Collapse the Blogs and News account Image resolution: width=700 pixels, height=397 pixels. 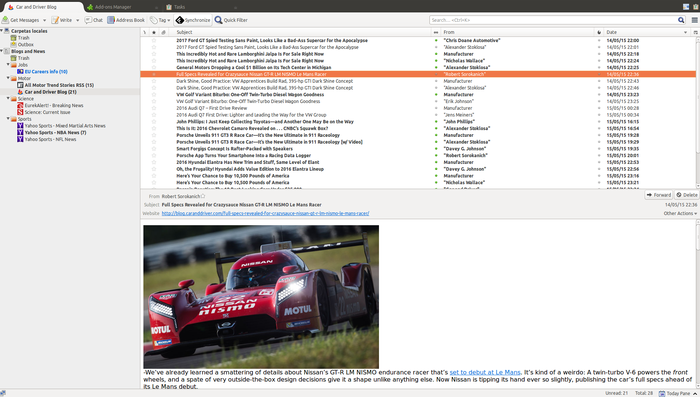pyautogui.click(x=2, y=51)
